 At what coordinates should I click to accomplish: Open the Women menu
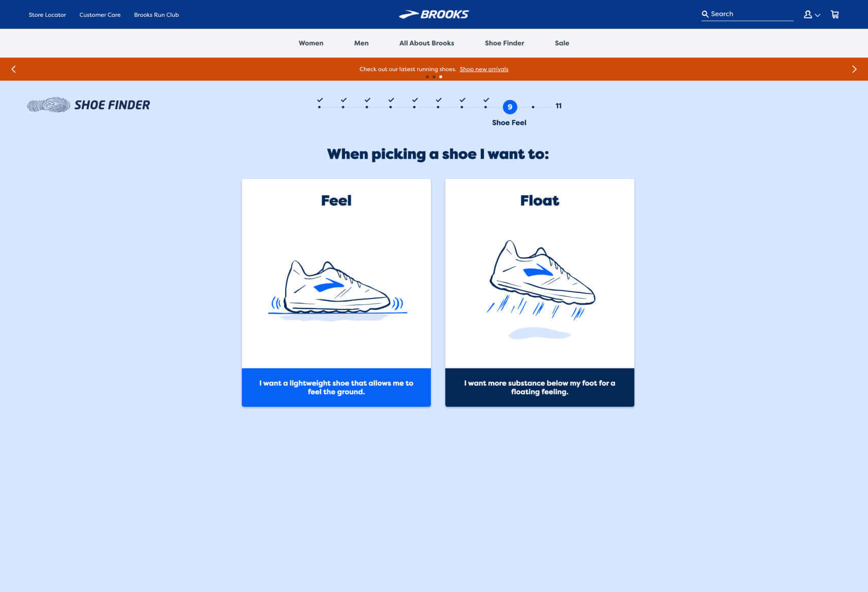pyautogui.click(x=311, y=43)
